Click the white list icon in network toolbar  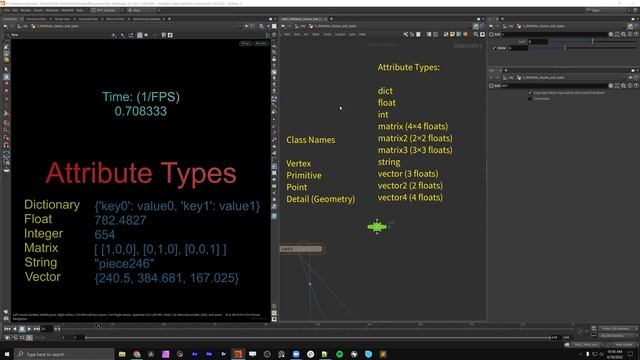point(418,34)
